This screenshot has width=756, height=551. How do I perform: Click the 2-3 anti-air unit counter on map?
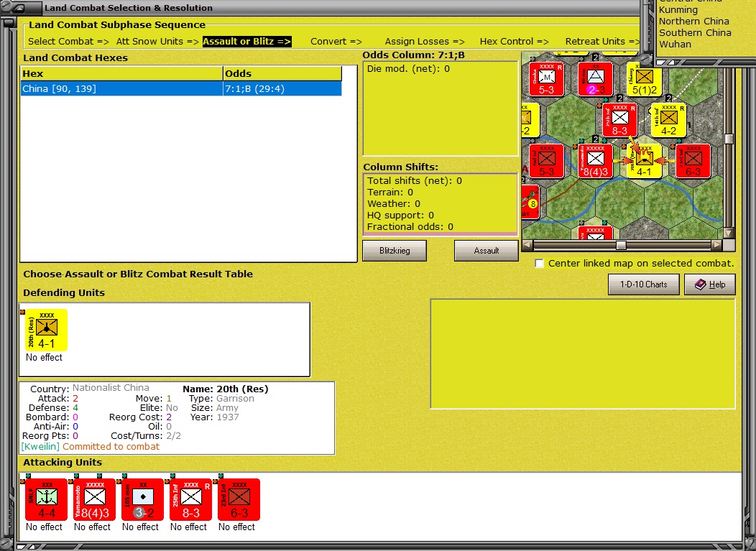pyautogui.click(x=596, y=79)
